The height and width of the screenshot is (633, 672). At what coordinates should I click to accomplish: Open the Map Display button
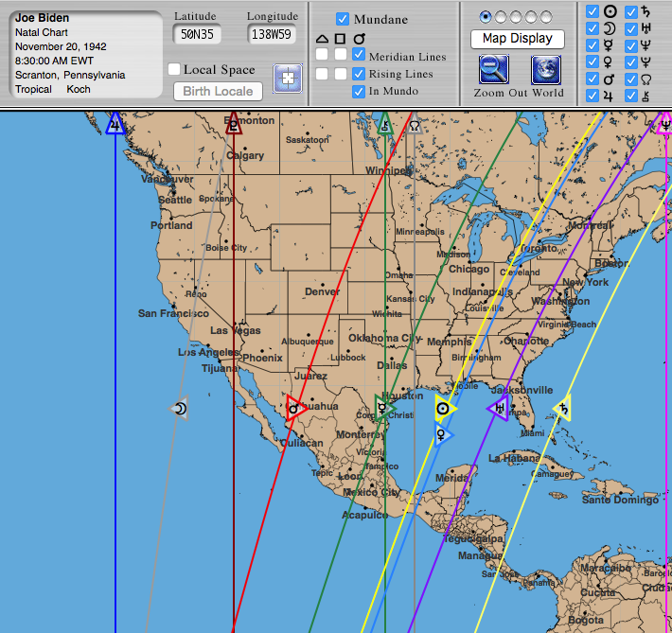coord(517,39)
